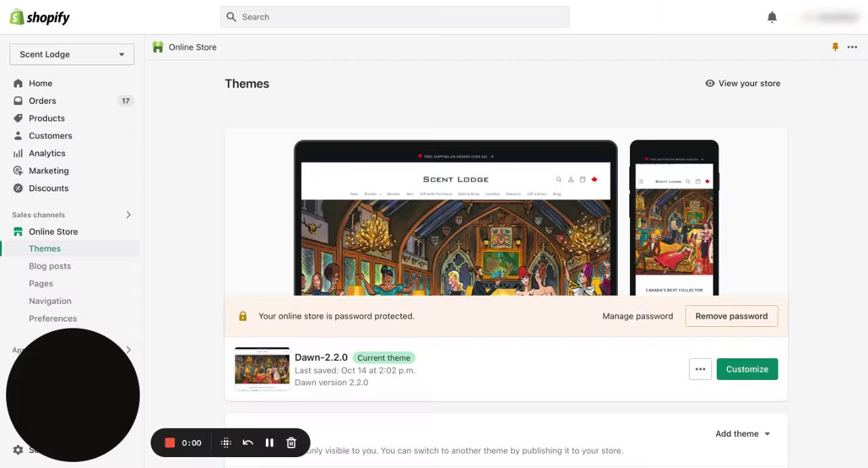Click the password lock icon
Image resolution: width=868 pixels, height=468 pixels.
(243, 316)
